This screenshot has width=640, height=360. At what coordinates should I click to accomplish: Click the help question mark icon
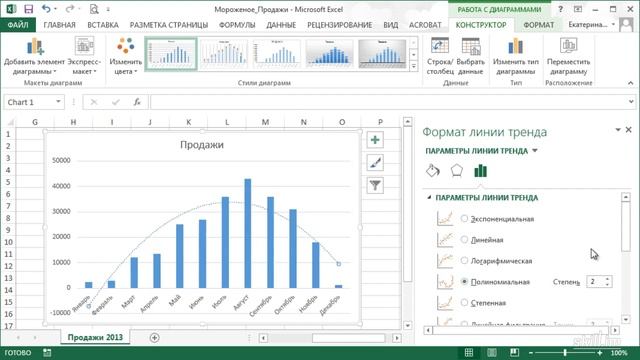560,9
